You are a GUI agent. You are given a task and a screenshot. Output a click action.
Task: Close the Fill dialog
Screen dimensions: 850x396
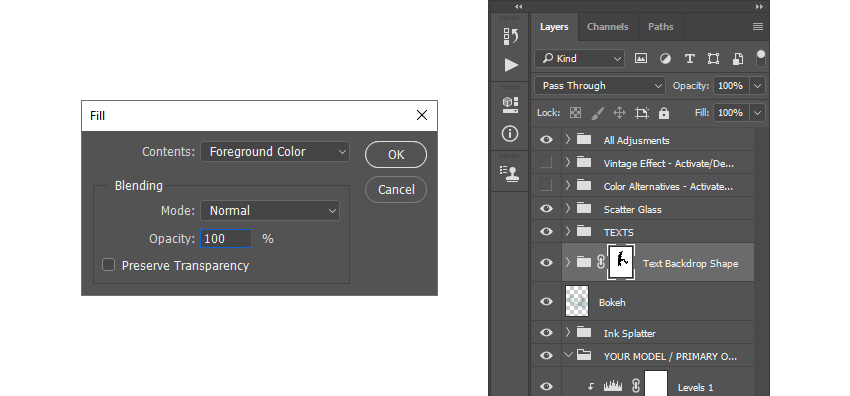click(x=422, y=115)
